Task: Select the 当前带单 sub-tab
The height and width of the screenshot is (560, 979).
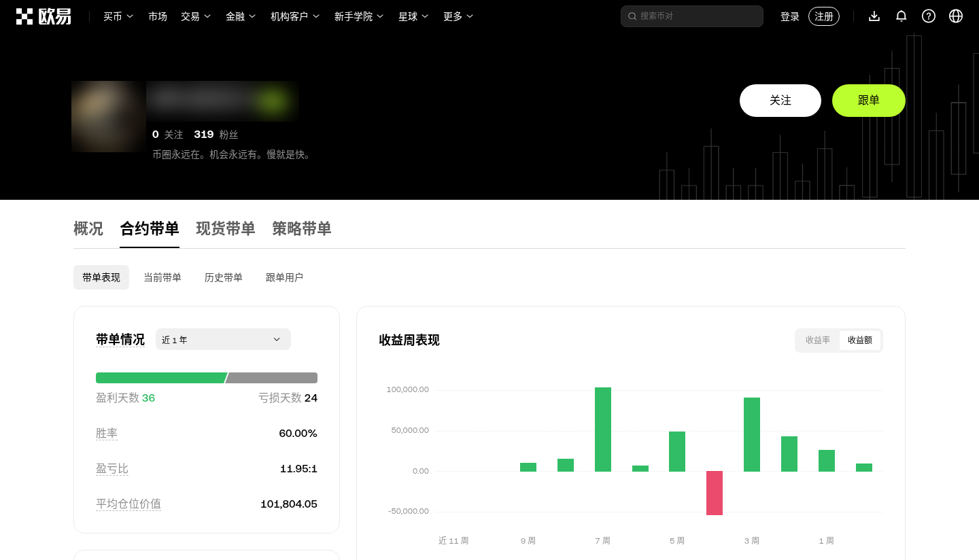Action: pyautogui.click(x=162, y=277)
